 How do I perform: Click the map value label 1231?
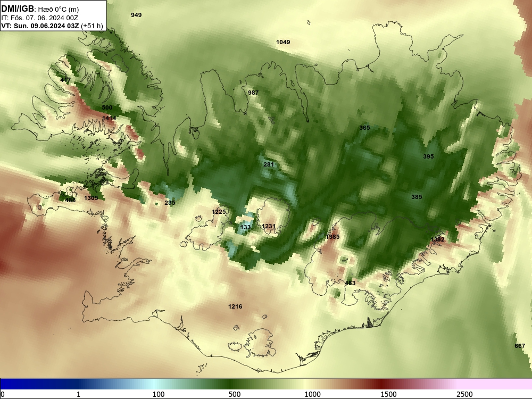[x=269, y=226]
